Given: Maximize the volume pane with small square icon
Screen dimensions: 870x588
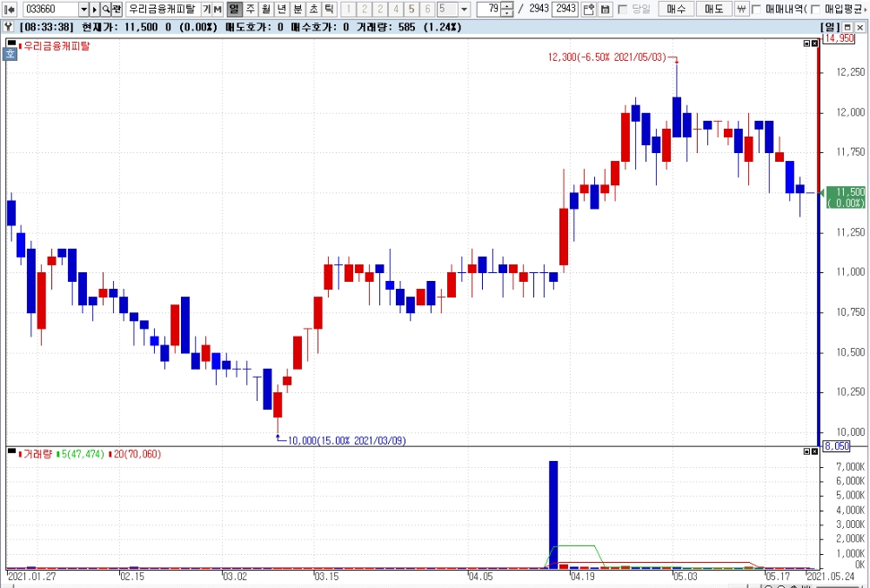Looking at the screenshot, I should coord(806,451).
